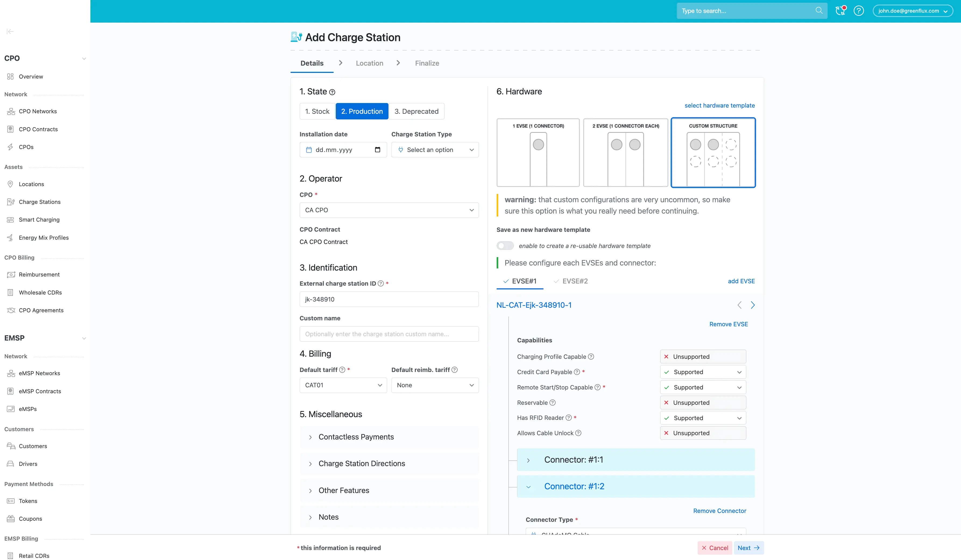Image resolution: width=961 pixels, height=560 pixels.
Task: Click the Charging Profile Capable help icon
Action: 591,357
